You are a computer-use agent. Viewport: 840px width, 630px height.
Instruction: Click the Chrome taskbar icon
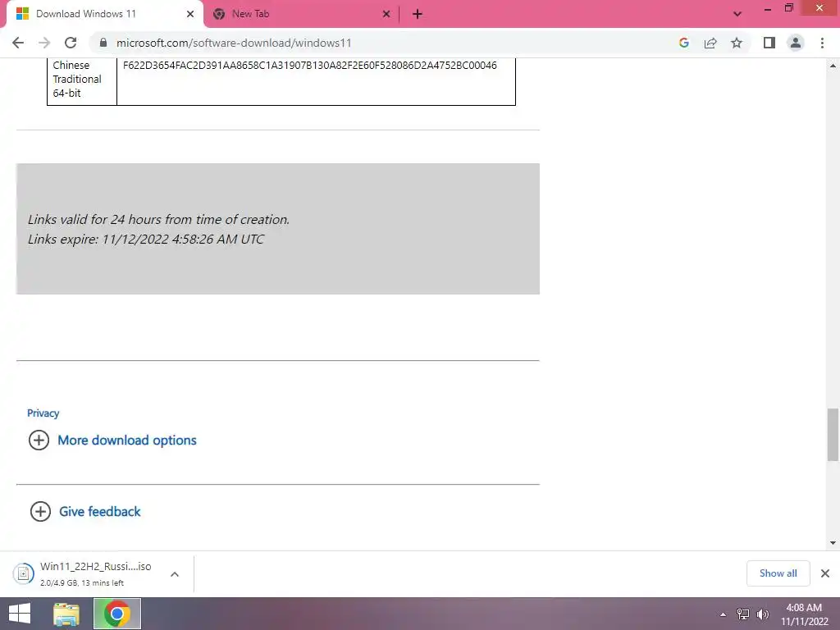[x=117, y=614]
